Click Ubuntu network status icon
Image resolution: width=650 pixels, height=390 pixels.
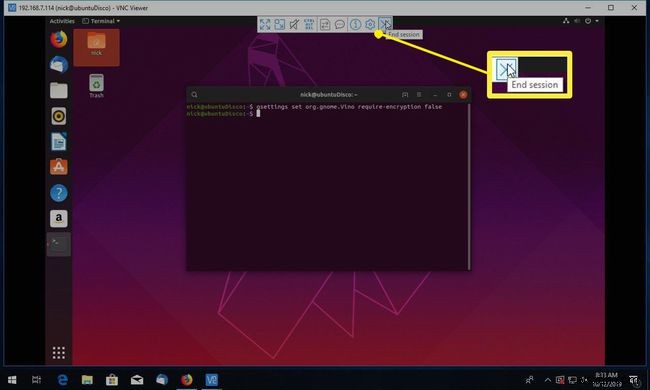point(566,21)
